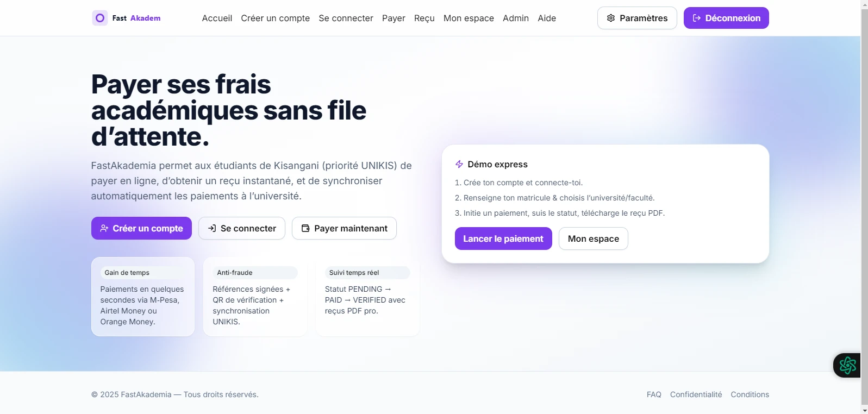Screen dimensions: 868x414
Task: Go to Accueil in the navigation bar
Action: 217,18
